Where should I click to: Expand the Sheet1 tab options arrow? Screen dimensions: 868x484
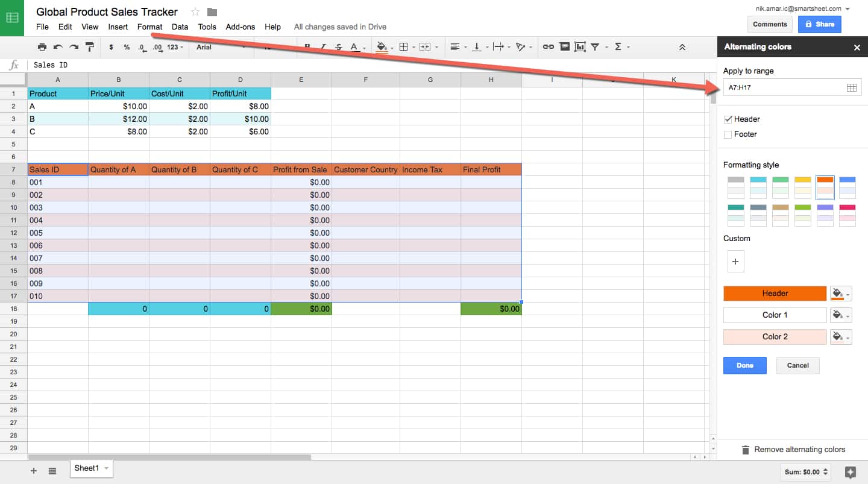pos(107,468)
